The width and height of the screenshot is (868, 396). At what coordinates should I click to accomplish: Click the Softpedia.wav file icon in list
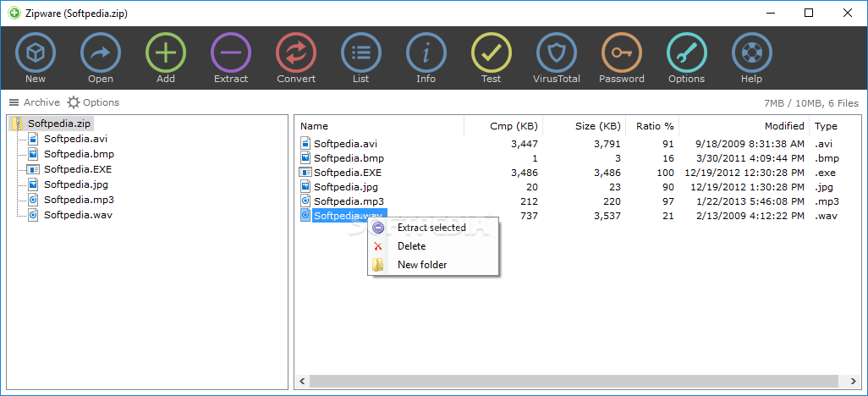click(305, 216)
